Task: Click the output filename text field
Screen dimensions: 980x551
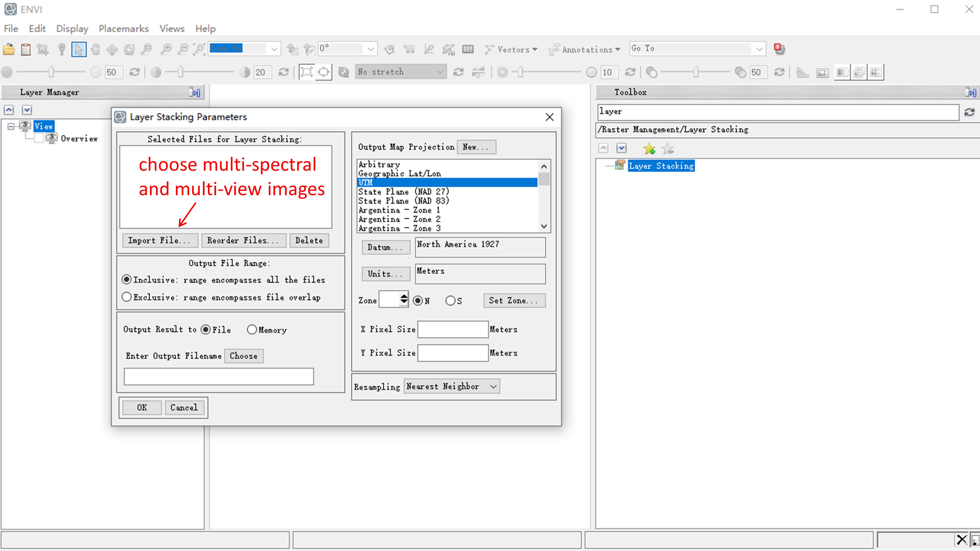Action: (x=219, y=376)
